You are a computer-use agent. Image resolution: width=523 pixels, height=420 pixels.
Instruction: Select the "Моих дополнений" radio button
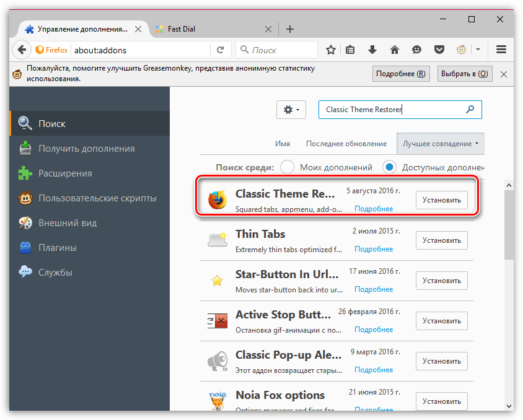tap(287, 167)
